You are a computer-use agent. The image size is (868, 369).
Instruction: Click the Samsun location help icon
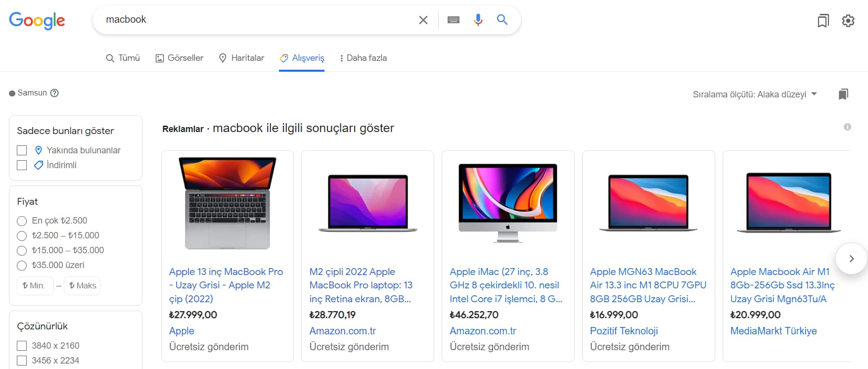[x=54, y=93]
